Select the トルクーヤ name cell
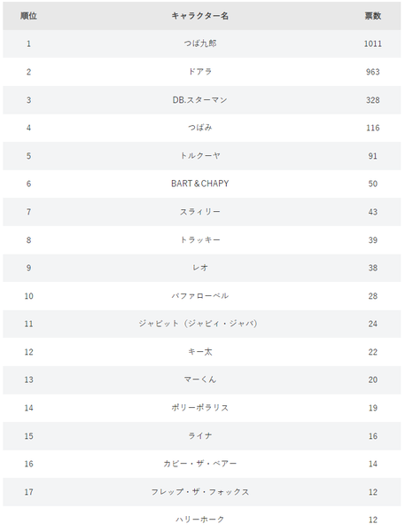The width and height of the screenshot is (405, 532). click(199, 156)
